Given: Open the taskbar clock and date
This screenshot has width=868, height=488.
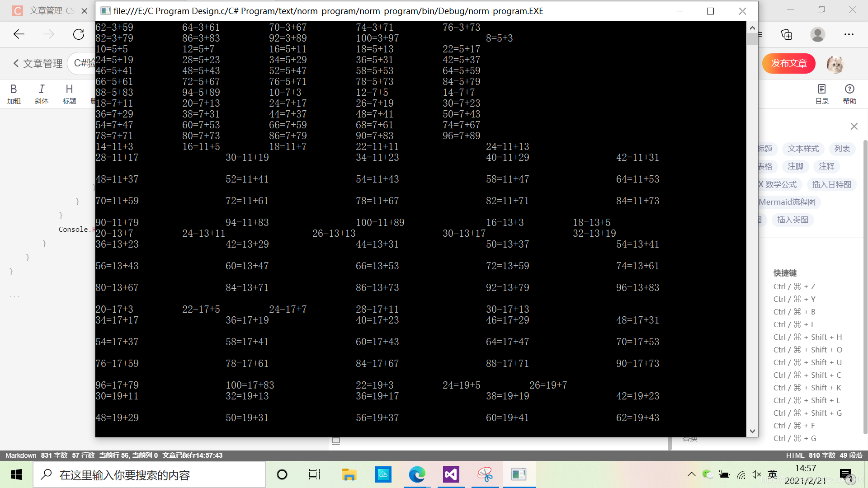Looking at the screenshot, I should click(806, 474).
